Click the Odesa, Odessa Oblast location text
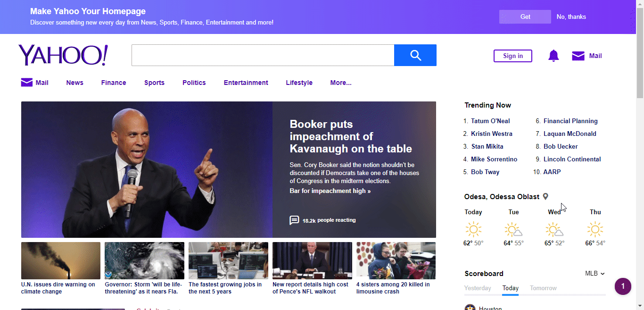 [502, 197]
